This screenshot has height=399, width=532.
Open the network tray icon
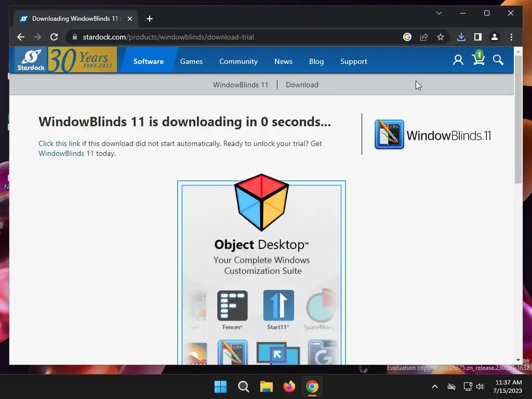click(x=468, y=387)
